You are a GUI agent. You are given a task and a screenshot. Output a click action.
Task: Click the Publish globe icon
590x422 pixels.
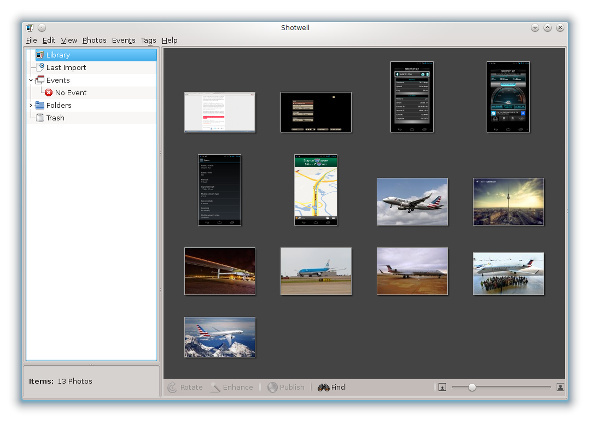pyautogui.click(x=272, y=387)
